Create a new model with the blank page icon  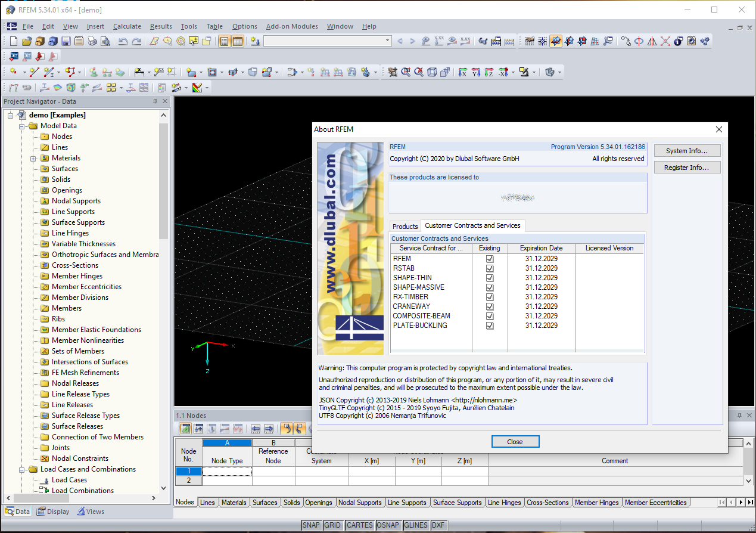(x=13, y=41)
